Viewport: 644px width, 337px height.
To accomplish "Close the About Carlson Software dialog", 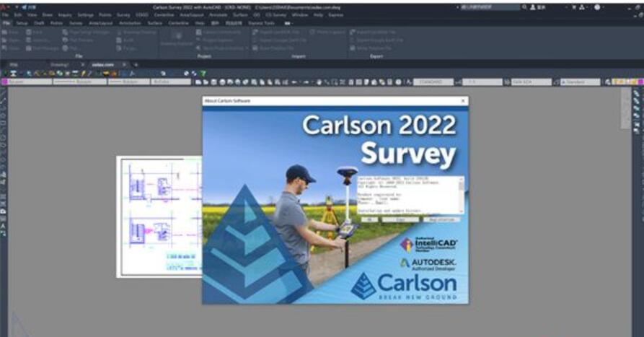I will [463, 101].
